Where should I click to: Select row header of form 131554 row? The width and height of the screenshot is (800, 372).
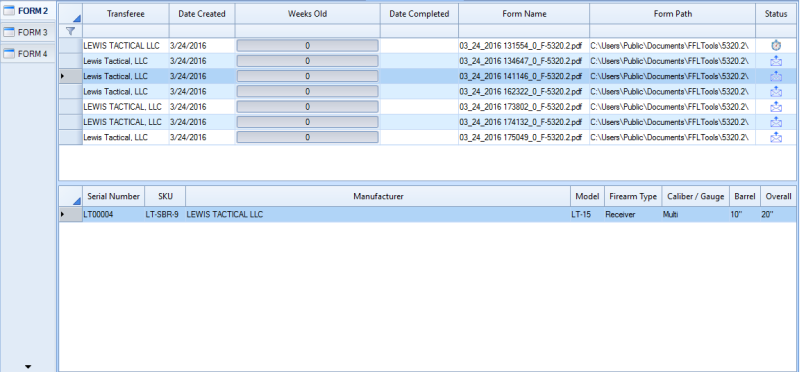(71, 45)
